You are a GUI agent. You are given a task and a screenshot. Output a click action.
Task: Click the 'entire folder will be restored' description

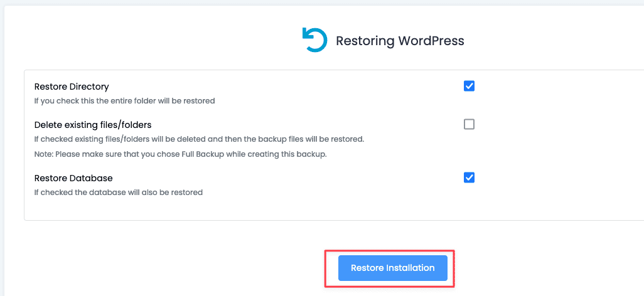point(124,100)
